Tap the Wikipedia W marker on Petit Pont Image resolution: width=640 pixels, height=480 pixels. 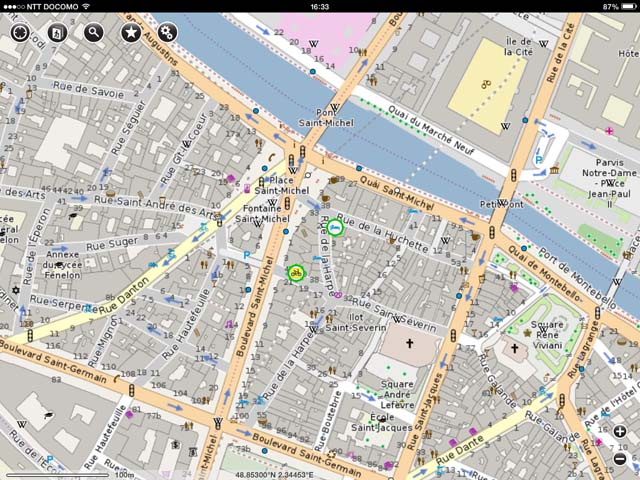coord(502,202)
